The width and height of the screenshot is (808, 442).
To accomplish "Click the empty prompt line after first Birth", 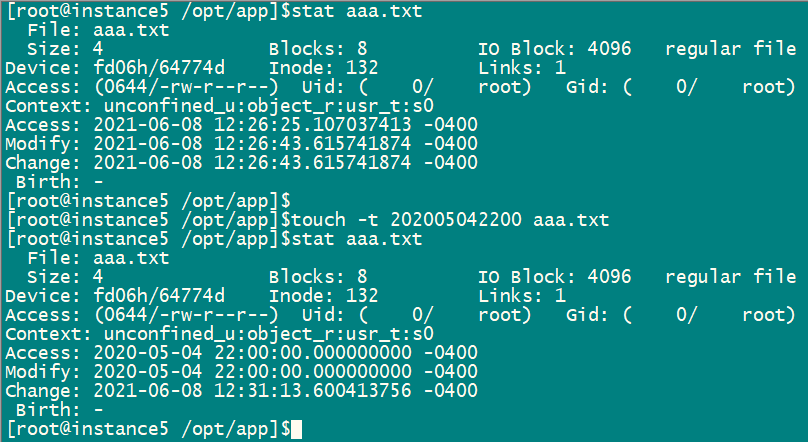I will coord(148,201).
